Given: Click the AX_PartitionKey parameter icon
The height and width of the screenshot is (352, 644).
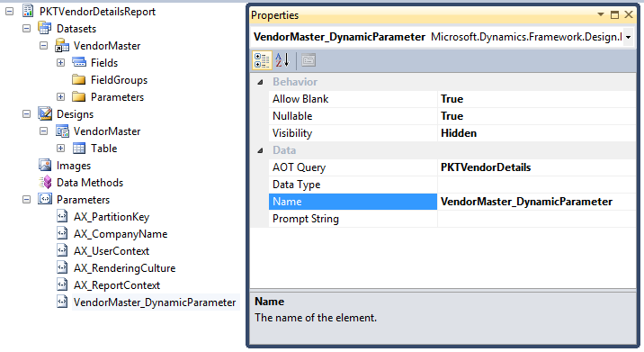Looking at the screenshot, I should (62, 216).
